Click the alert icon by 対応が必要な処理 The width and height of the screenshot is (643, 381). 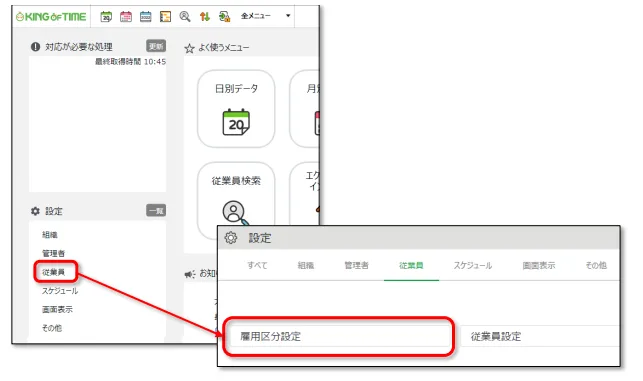tap(35, 47)
